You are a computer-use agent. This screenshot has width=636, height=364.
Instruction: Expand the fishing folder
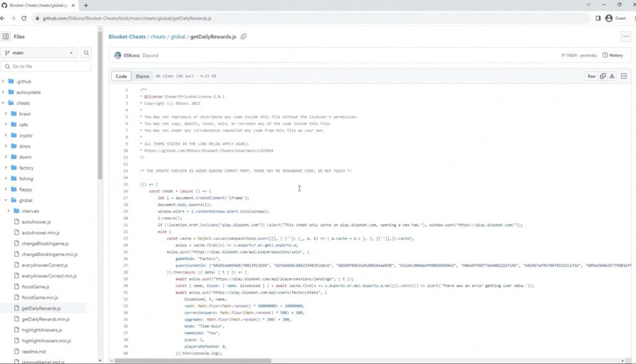[6, 178]
